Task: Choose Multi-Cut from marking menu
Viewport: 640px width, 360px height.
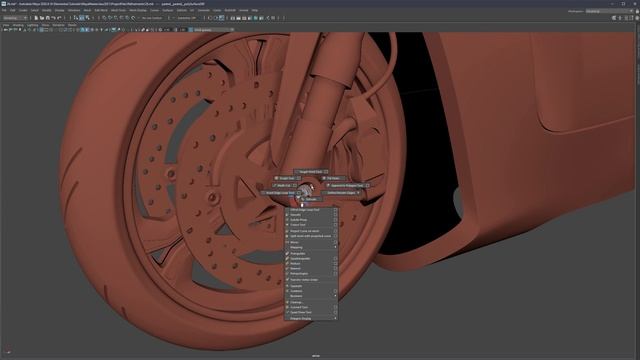Action: tap(284, 185)
